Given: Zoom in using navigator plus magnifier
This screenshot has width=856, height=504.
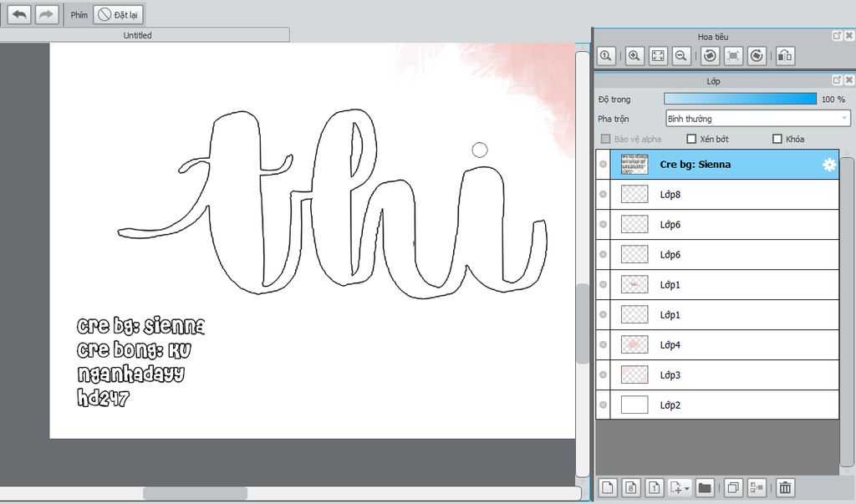Looking at the screenshot, I should click(634, 56).
